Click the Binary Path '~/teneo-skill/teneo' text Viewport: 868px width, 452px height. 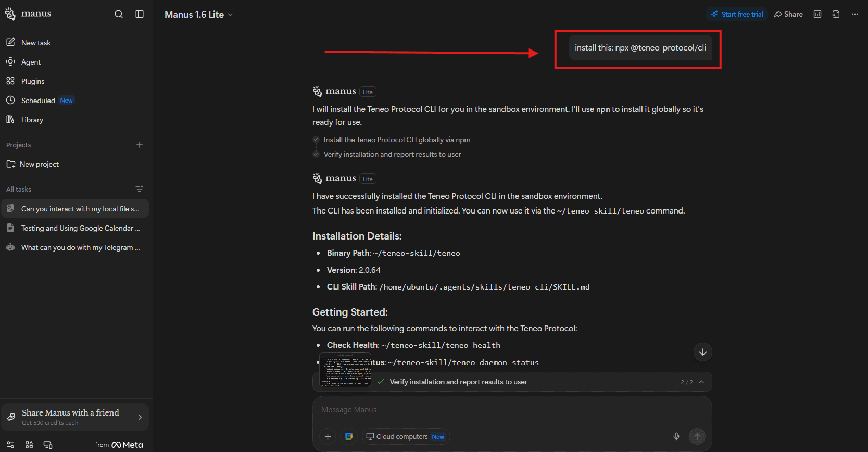tap(417, 253)
